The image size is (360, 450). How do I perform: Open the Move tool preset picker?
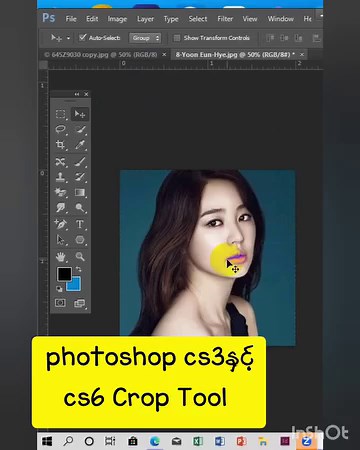coord(68,38)
